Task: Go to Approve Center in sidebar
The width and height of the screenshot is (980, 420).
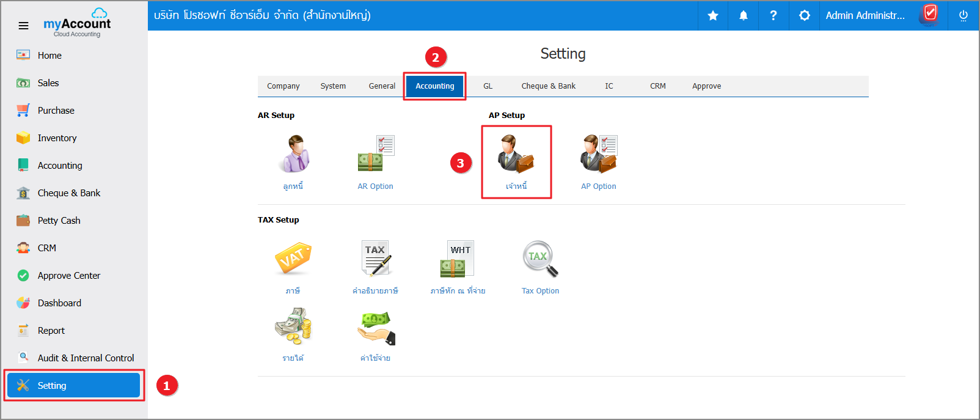Action: [68, 276]
